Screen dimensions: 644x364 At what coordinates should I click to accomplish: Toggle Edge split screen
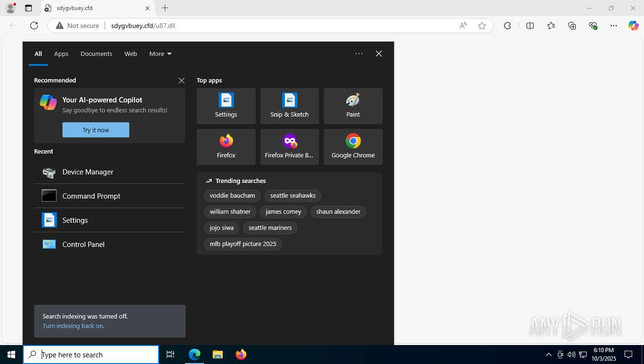pyautogui.click(x=530, y=26)
